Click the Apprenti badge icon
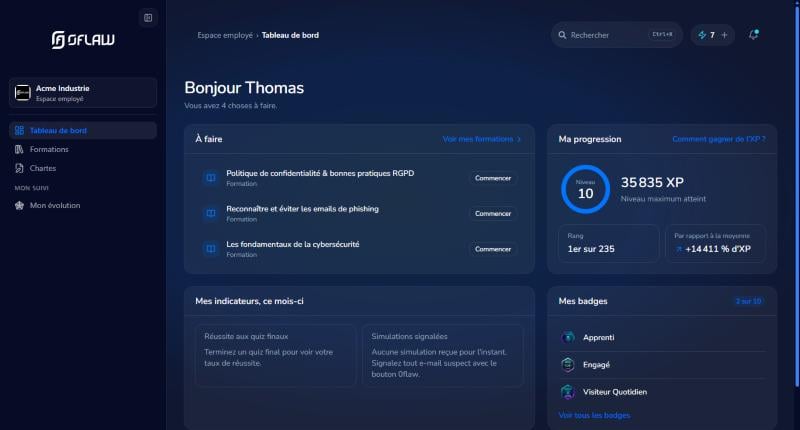The height and width of the screenshot is (430, 800). pos(568,337)
